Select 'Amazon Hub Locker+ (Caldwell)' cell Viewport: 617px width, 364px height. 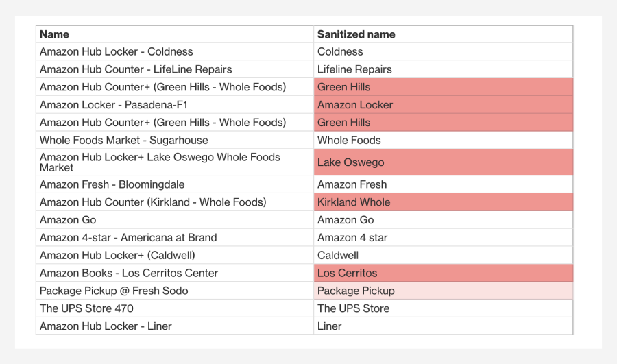[x=175, y=255]
